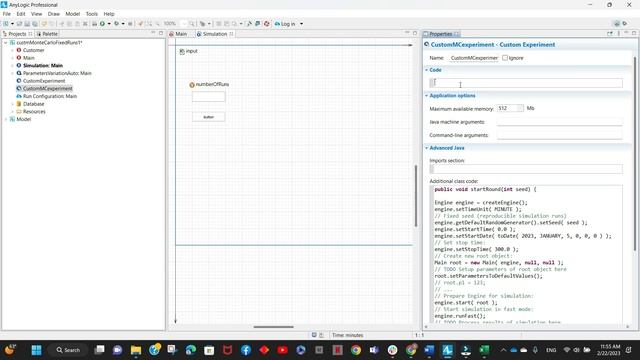Switch to the Palette tab

[47, 34]
